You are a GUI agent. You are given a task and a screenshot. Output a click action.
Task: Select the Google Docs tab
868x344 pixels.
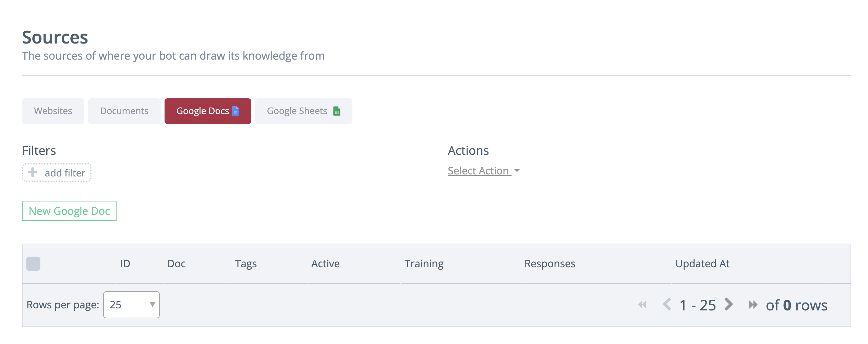207,111
